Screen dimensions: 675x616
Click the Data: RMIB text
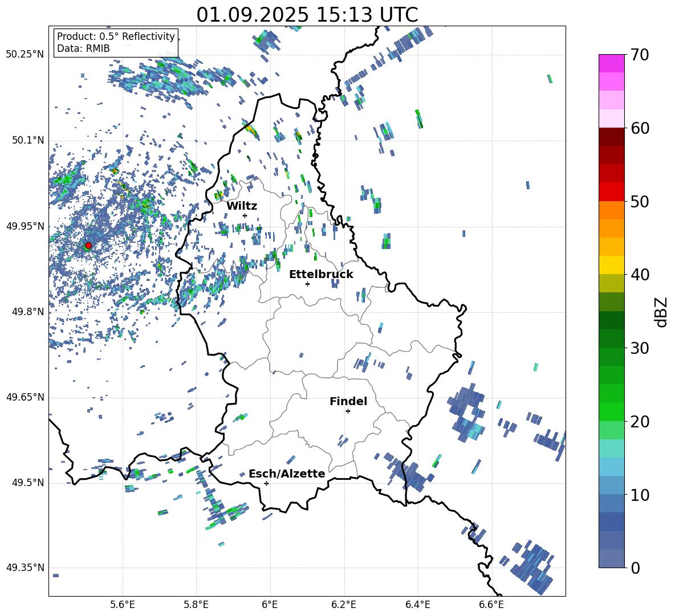click(83, 48)
